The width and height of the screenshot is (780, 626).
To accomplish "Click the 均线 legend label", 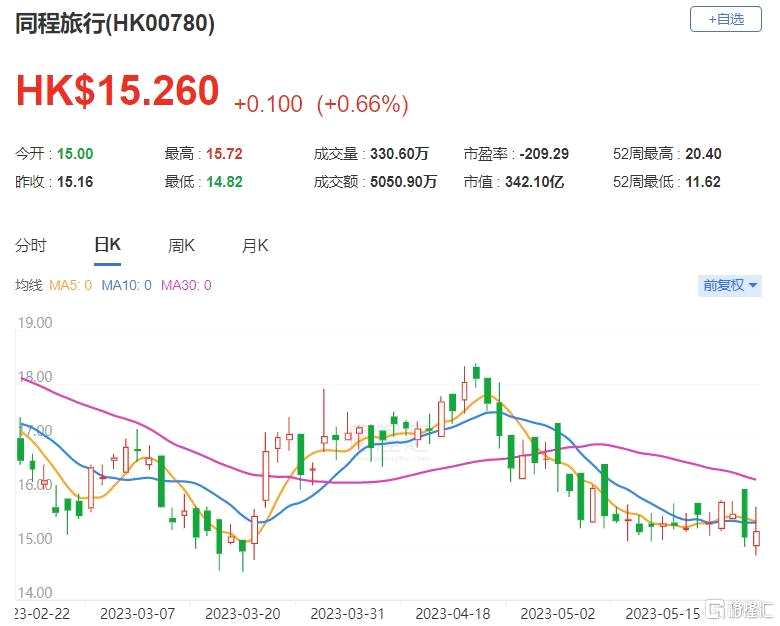I will click(x=28, y=286).
